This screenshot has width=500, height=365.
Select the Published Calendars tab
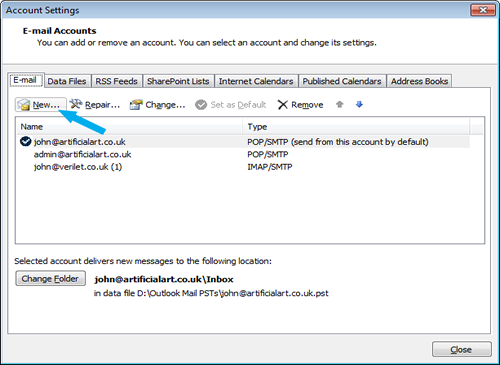tap(342, 81)
